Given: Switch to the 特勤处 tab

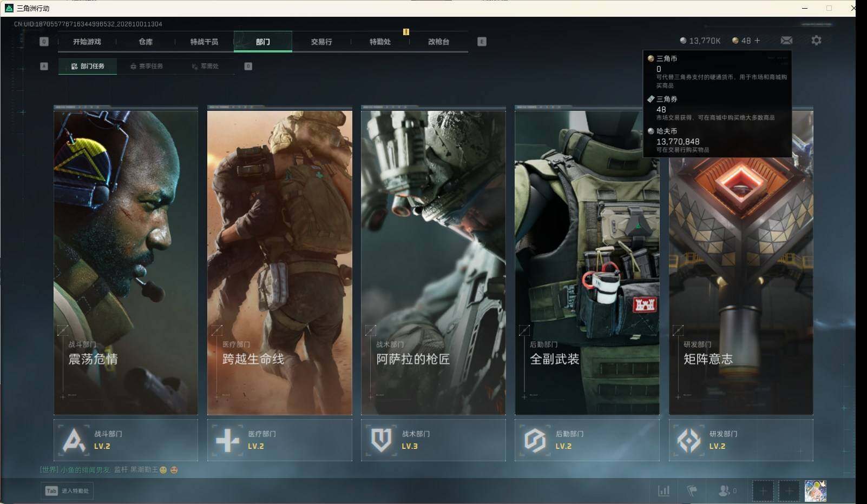Looking at the screenshot, I should point(380,42).
